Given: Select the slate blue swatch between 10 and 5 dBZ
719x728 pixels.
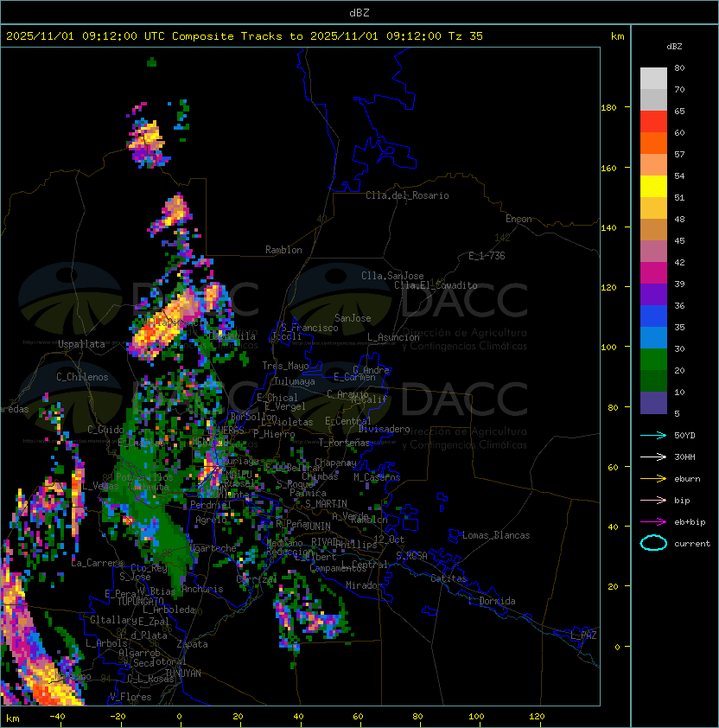Looking at the screenshot, I should coord(653,403).
